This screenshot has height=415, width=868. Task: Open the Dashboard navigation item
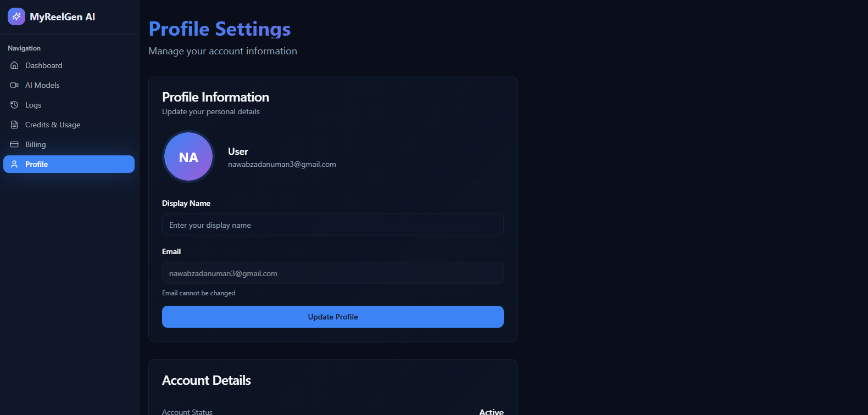[x=69, y=65]
